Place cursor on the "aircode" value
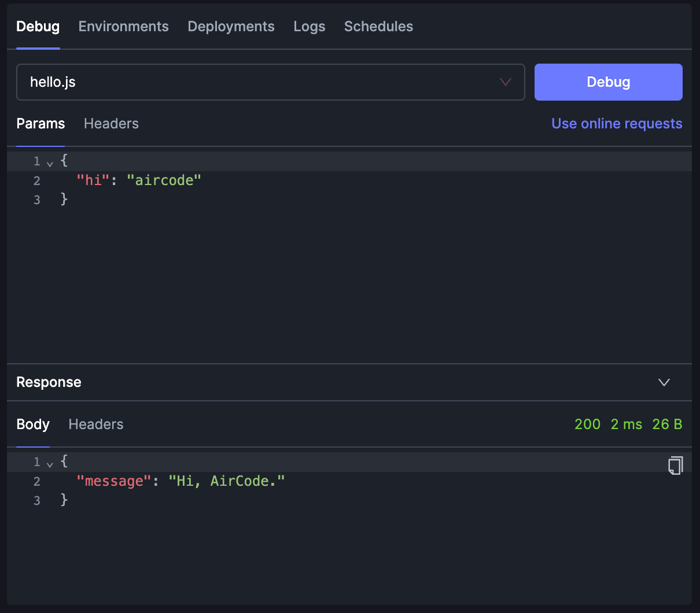This screenshot has width=700, height=613. click(x=164, y=180)
